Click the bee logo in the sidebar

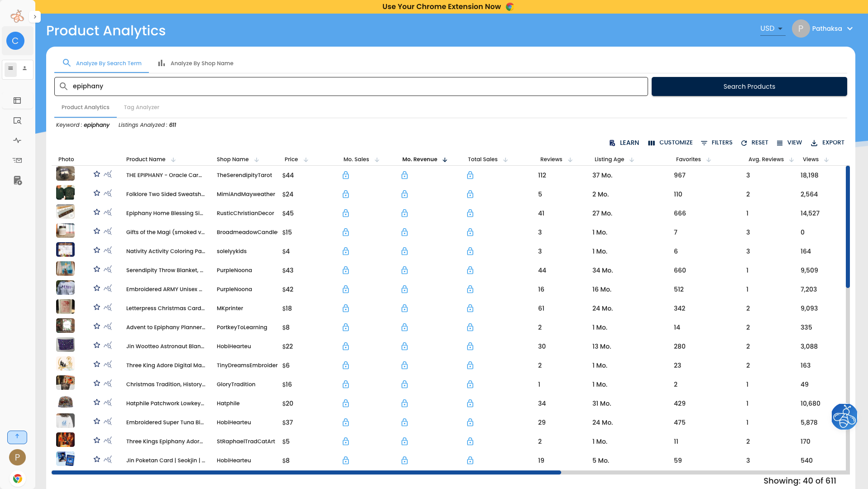click(17, 16)
